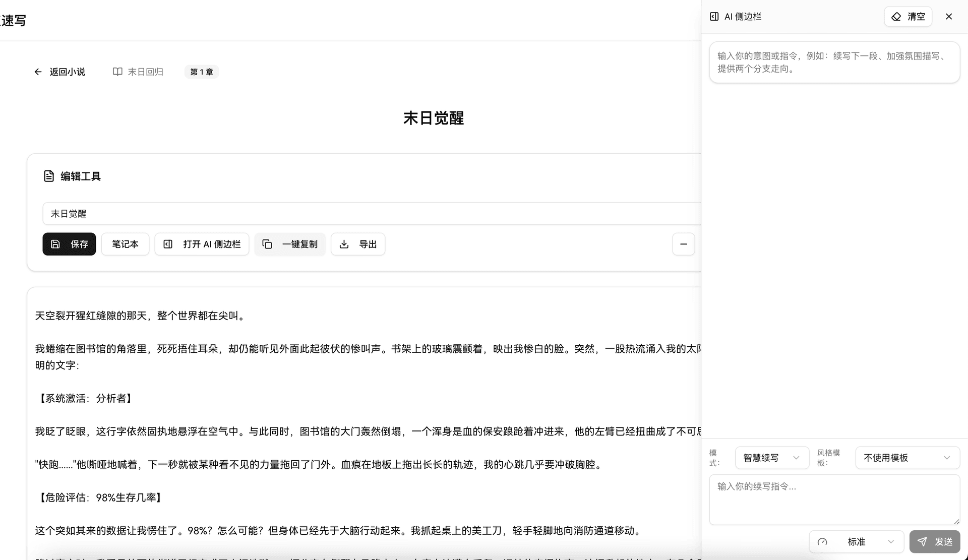Screen dimensions: 968x560
Task: Click the minus icon in the toolbar
Action: point(684,244)
